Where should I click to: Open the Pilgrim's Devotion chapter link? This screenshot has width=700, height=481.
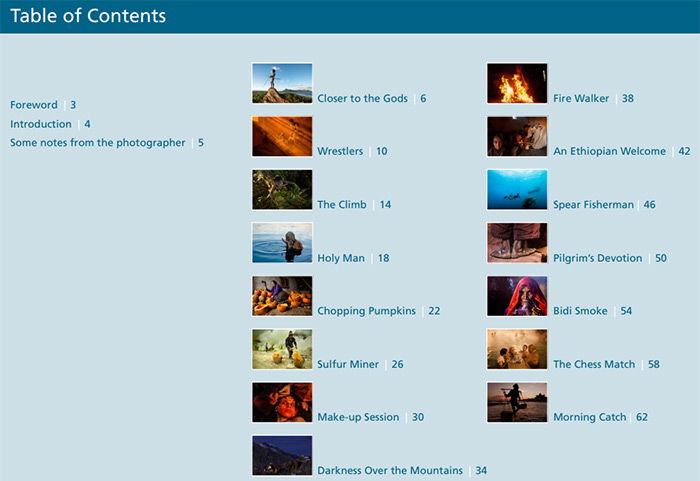(598, 258)
